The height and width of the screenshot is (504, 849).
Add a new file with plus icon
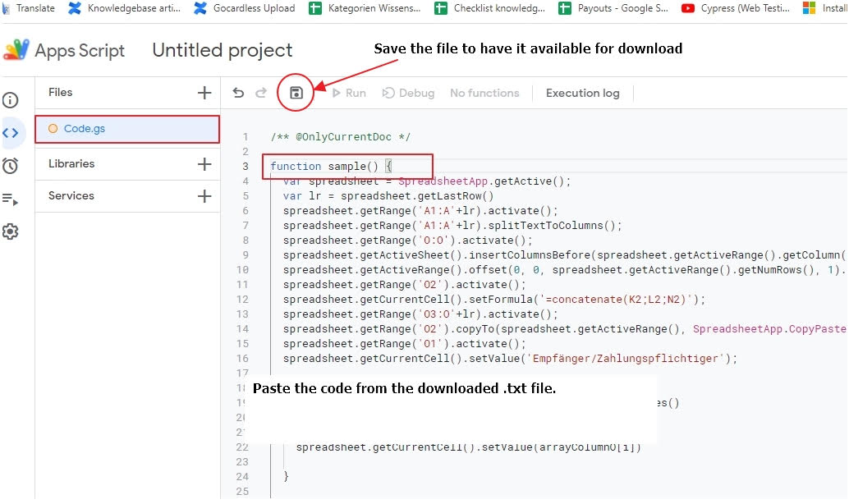click(204, 93)
